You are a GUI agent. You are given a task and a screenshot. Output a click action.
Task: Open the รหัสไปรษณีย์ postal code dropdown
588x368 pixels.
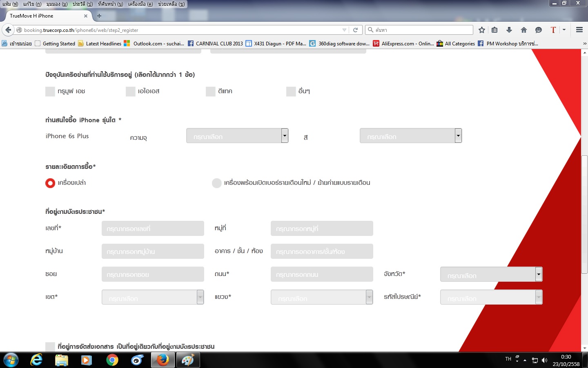click(491, 297)
